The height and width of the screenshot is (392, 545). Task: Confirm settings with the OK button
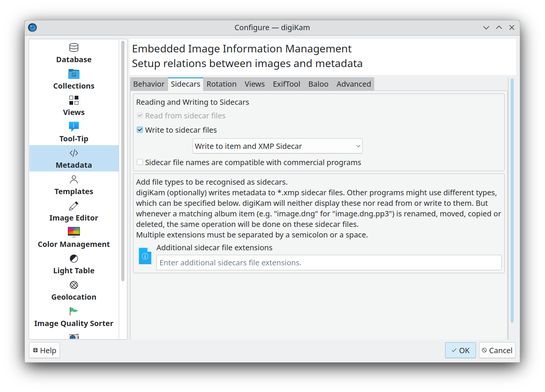460,351
